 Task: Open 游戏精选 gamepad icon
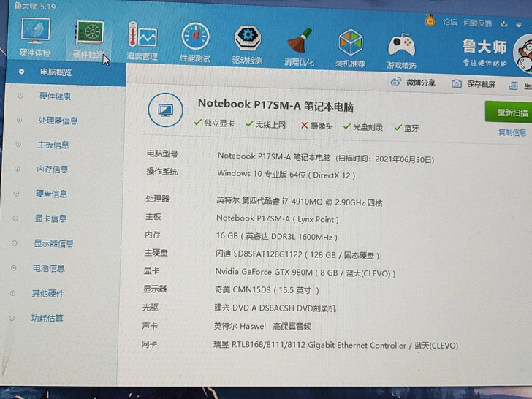[402, 45]
